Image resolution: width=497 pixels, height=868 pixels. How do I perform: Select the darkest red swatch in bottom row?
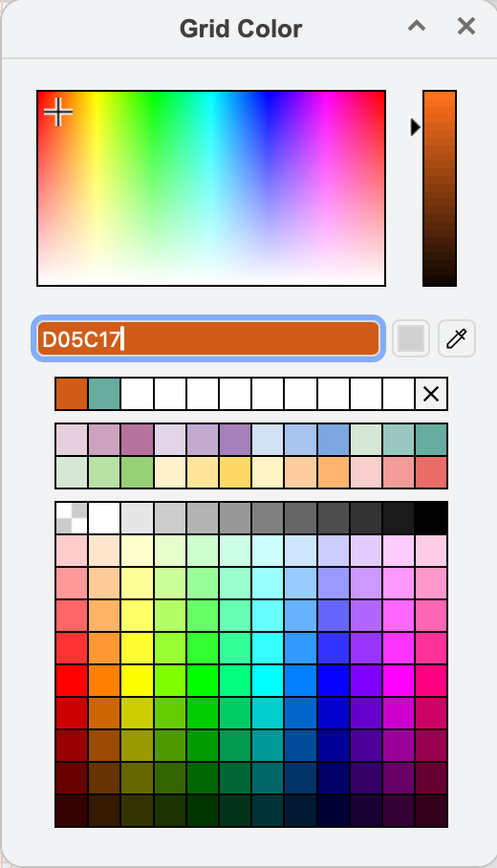pyautogui.click(x=72, y=811)
